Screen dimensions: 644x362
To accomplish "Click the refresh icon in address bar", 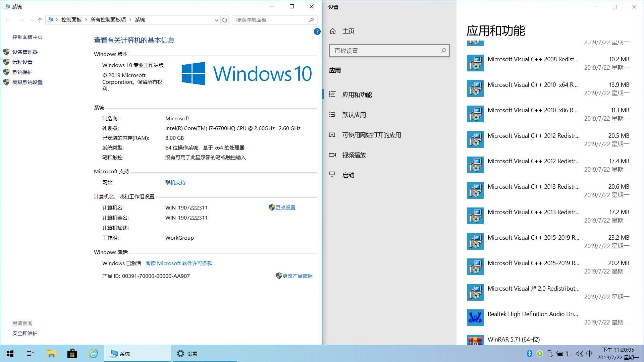I will [225, 20].
